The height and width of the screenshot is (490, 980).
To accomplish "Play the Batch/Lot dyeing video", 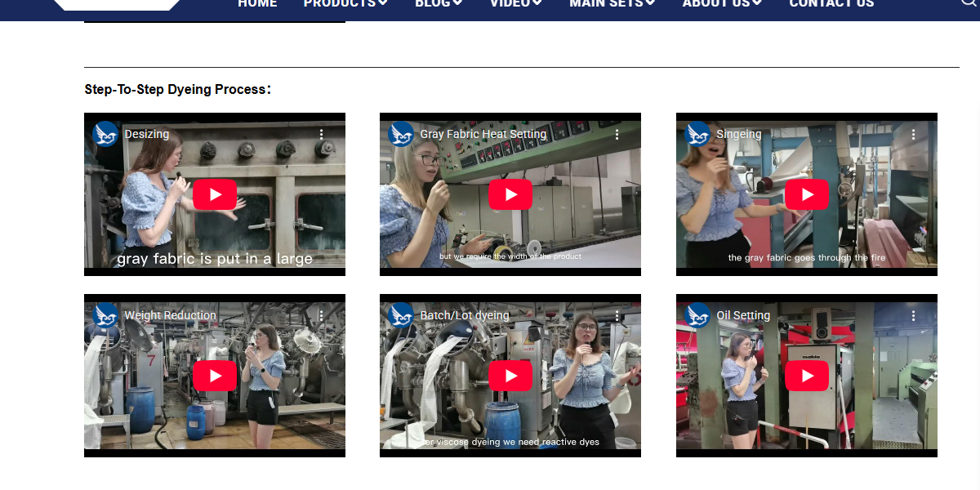I will (510, 376).
